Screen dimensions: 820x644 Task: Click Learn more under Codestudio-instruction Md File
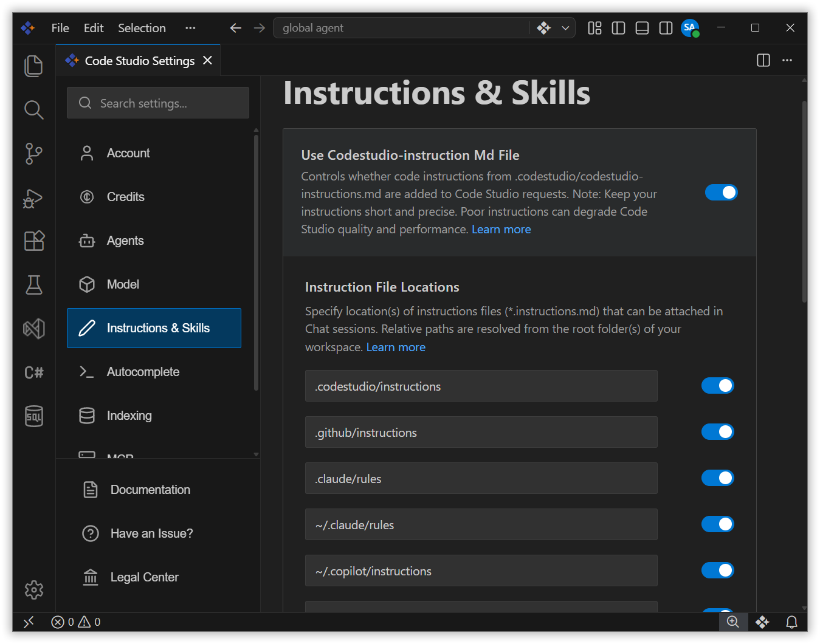coord(501,229)
